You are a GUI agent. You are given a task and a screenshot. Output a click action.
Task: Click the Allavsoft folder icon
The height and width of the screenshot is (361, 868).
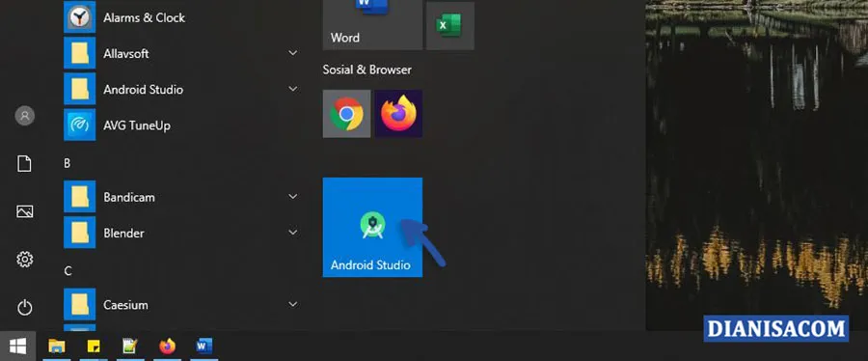80,53
